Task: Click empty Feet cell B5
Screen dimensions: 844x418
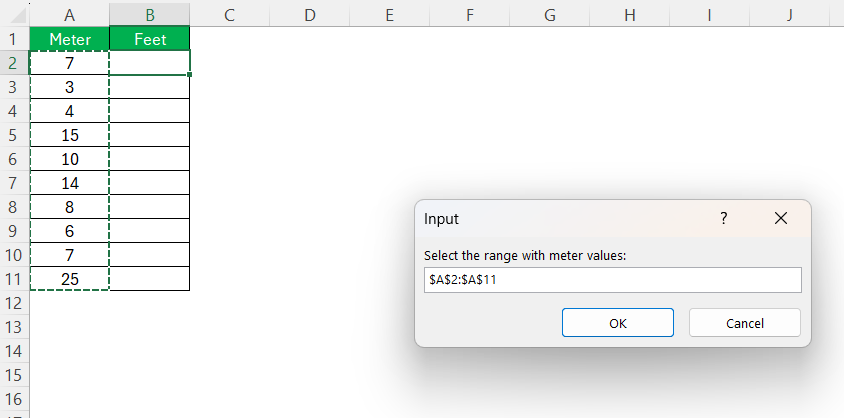Action: click(x=150, y=134)
